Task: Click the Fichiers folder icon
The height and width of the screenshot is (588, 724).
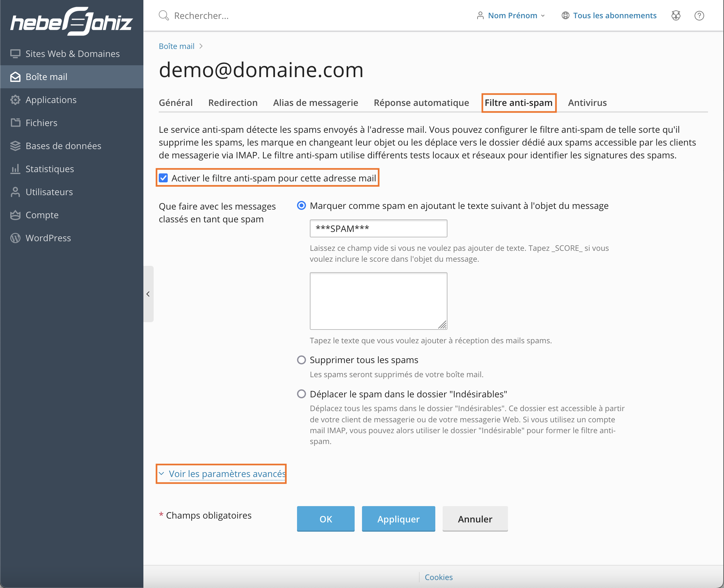Action: pyautogui.click(x=15, y=123)
